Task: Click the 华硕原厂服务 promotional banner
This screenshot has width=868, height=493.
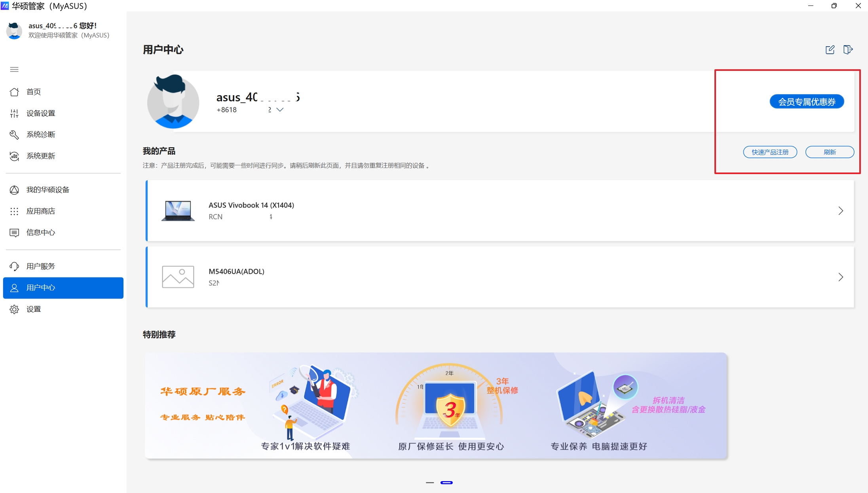Action: click(435, 406)
